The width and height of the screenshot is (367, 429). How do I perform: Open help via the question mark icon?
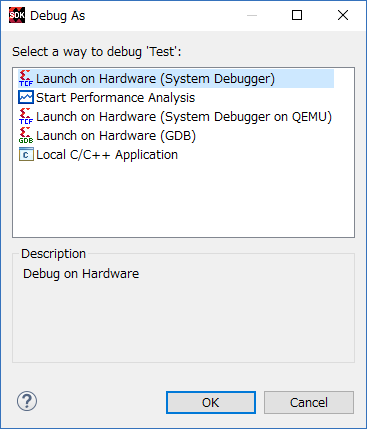click(x=27, y=401)
